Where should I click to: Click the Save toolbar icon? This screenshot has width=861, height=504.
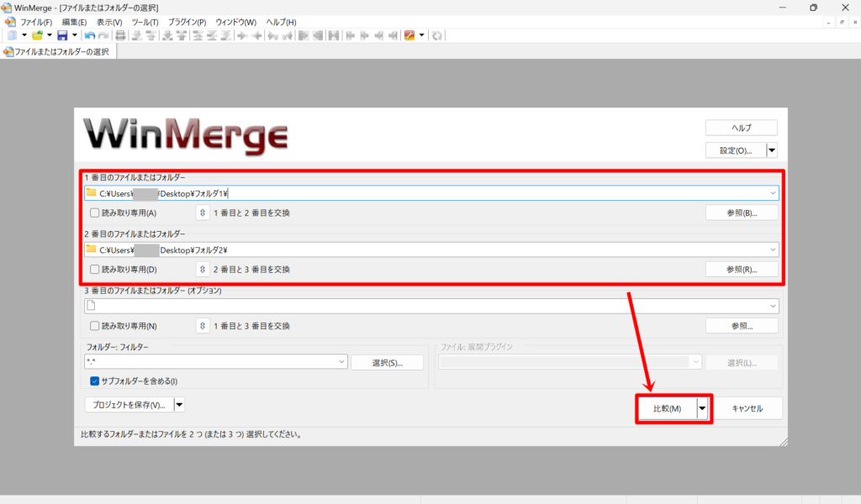coord(64,35)
